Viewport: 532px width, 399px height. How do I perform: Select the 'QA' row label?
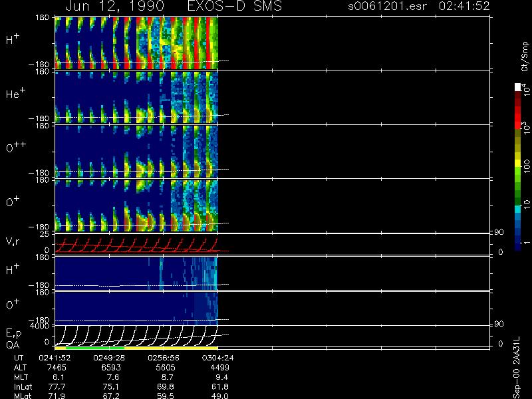pyautogui.click(x=13, y=344)
